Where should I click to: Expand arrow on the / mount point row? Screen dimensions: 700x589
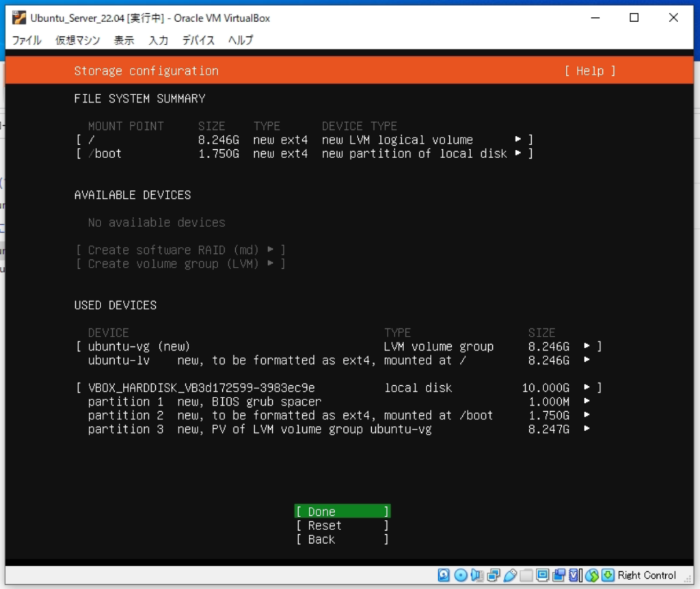518,140
